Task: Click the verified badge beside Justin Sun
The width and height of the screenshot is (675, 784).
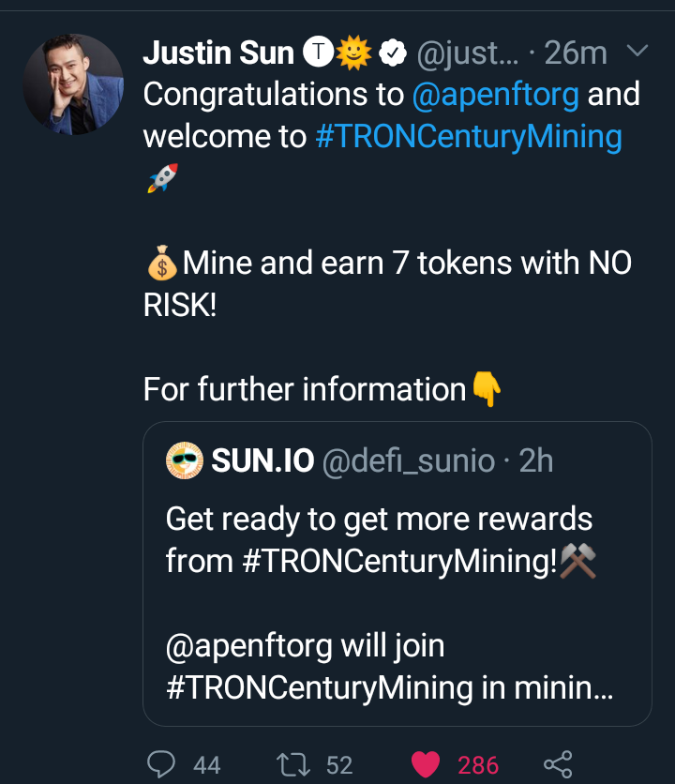Action: (x=394, y=54)
